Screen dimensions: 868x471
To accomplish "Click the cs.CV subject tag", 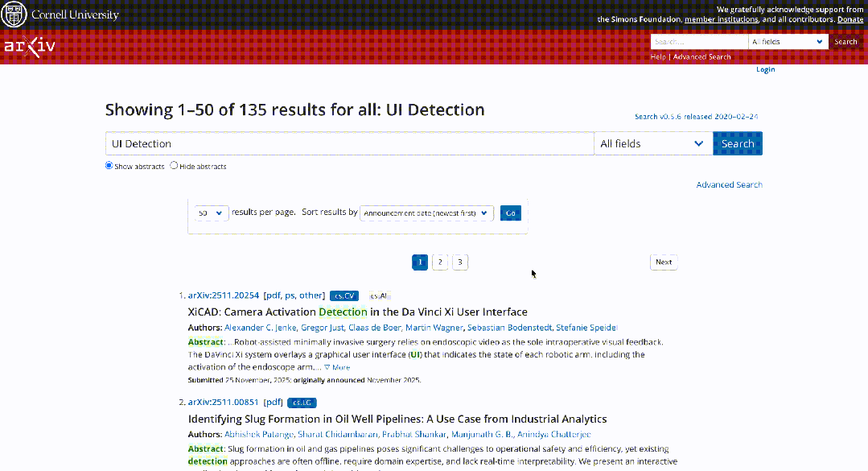I will [x=343, y=295].
